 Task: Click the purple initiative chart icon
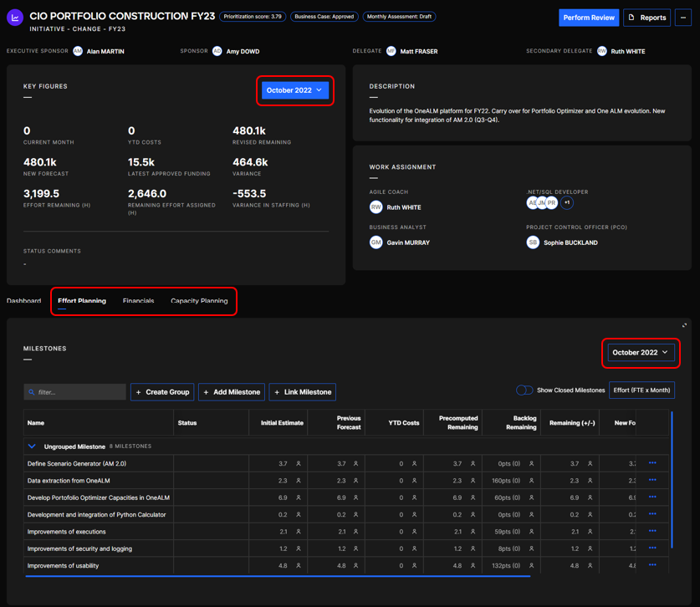pos(15,18)
